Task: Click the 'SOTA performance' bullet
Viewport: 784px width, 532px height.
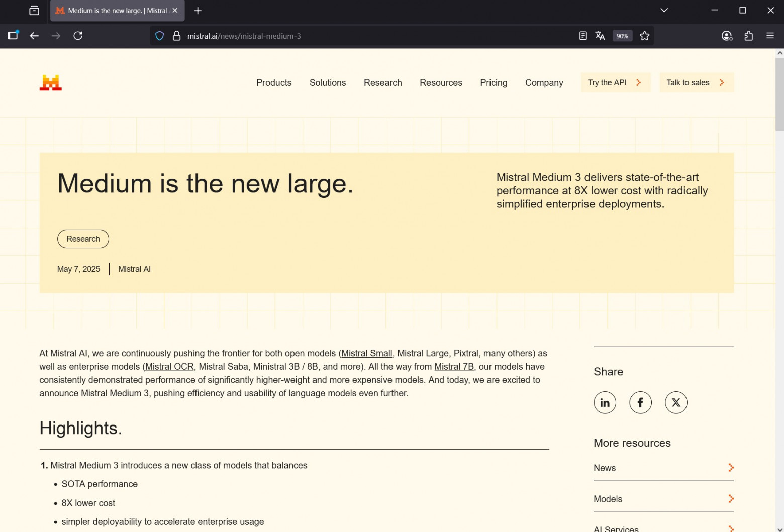Action: [x=100, y=484]
